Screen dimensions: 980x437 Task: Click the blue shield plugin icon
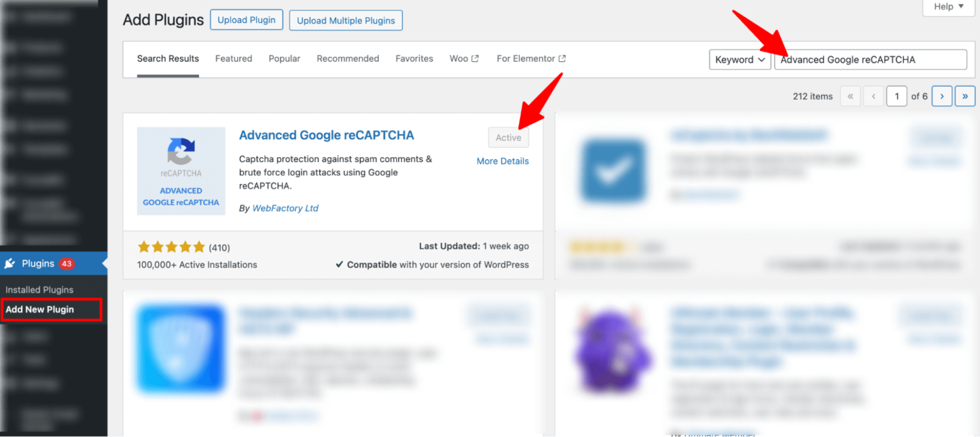click(181, 350)
